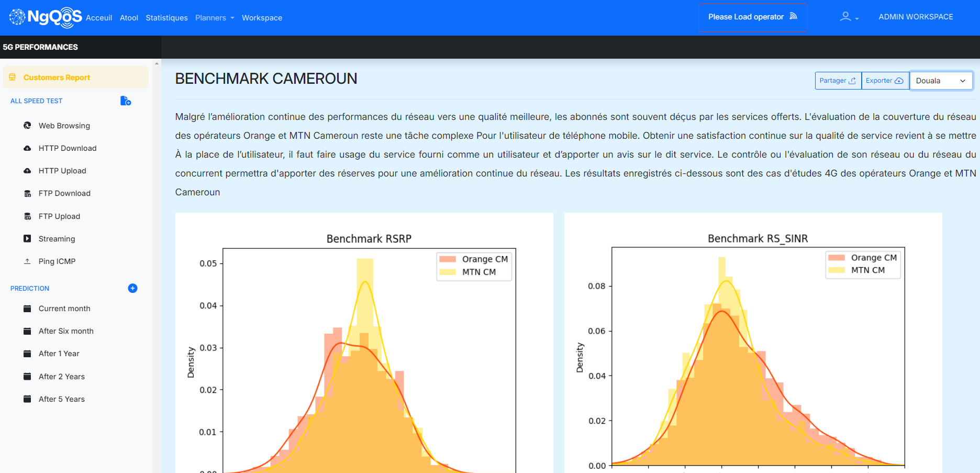Open Web Browsing speed test
Viewport: 980px width, 473px height.
[64, 126]
